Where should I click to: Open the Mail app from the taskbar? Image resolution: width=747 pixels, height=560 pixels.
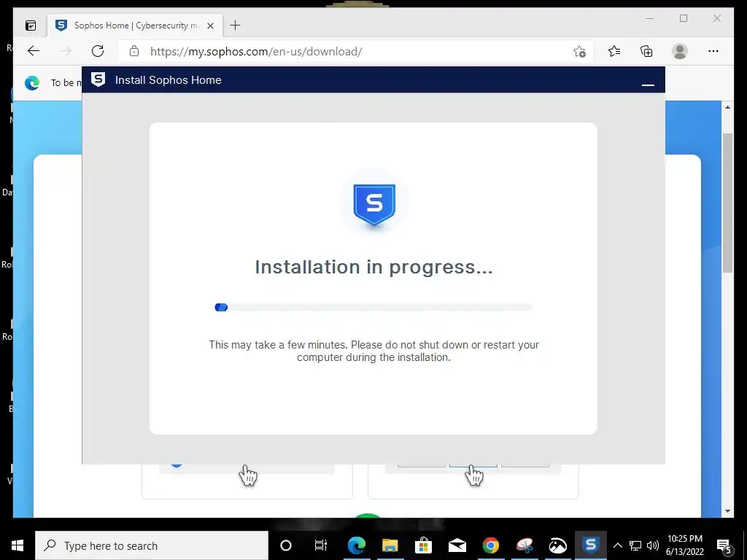click(457, 545)
